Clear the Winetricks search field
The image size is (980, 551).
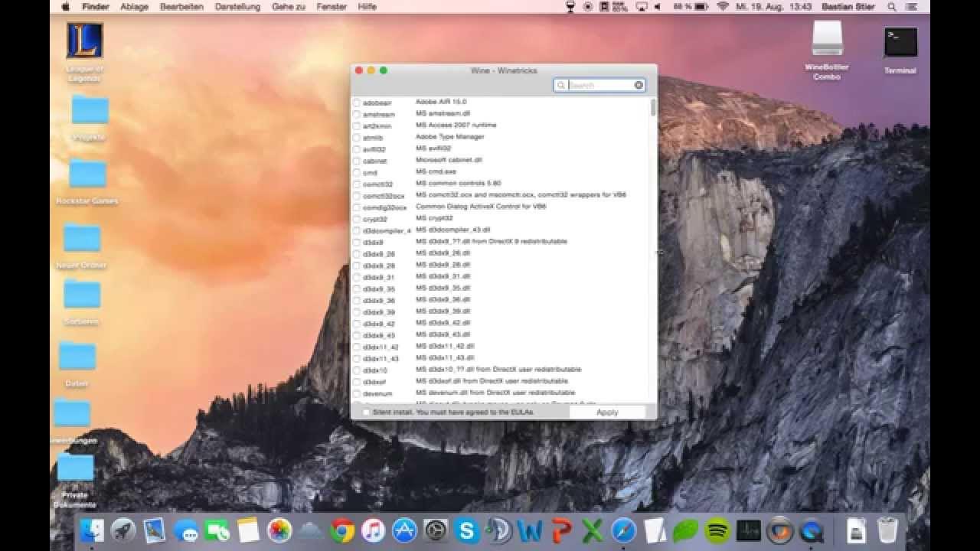click(639, 85)
